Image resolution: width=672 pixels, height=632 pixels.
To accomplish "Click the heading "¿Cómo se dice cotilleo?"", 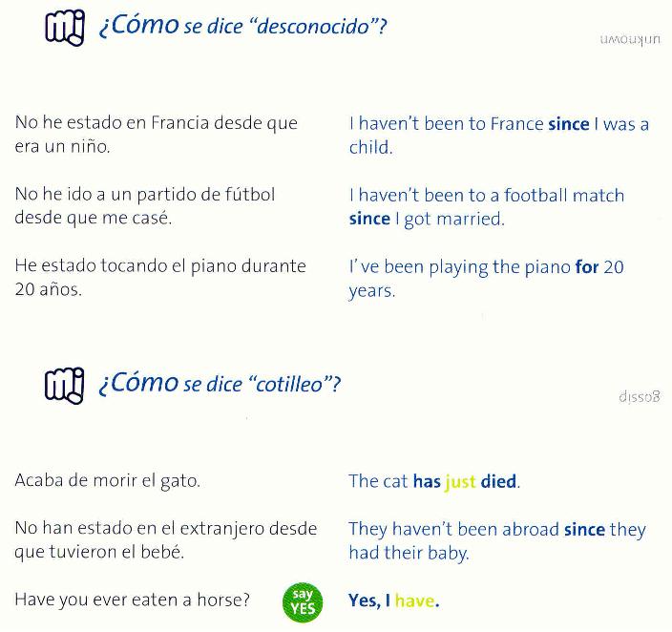I will click(x=220, y=382).
